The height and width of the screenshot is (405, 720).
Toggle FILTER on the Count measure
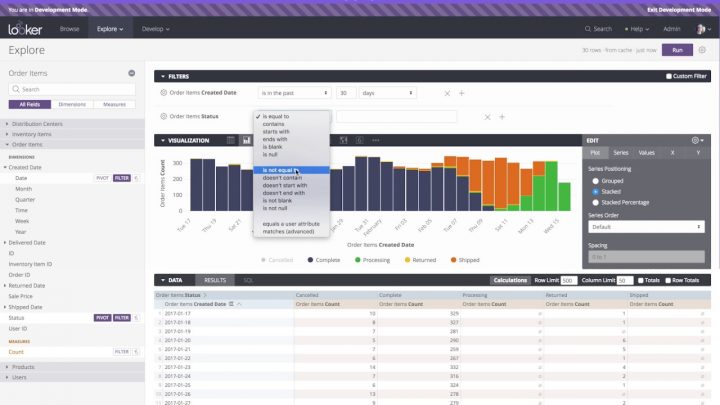pyautogui.click(x=122, y=352)
